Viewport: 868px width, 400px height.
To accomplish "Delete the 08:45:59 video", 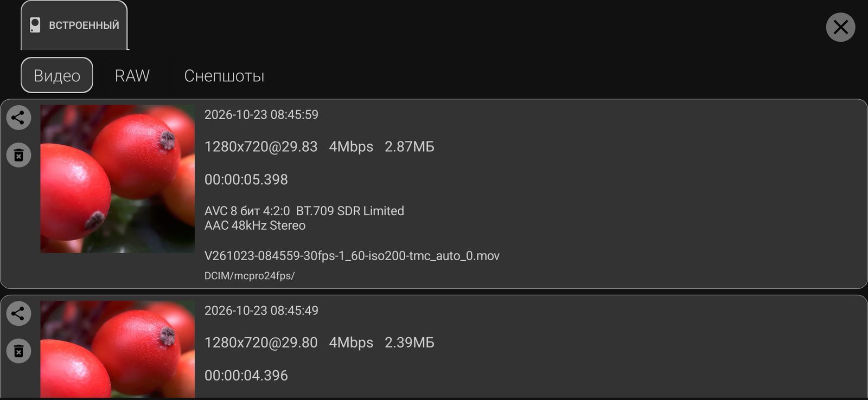I will click(x=18, y=156).
